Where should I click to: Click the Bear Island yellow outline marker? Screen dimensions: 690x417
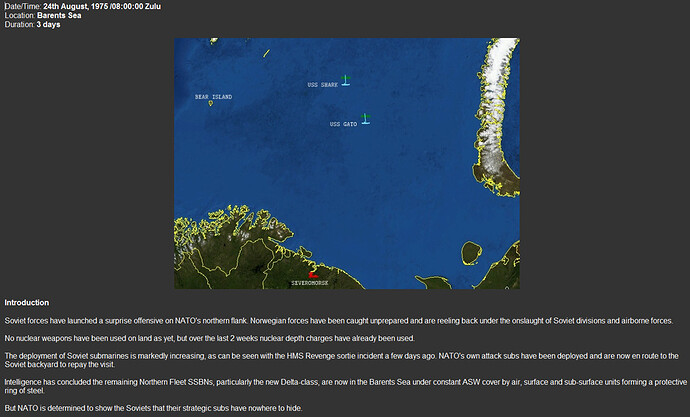210,104
